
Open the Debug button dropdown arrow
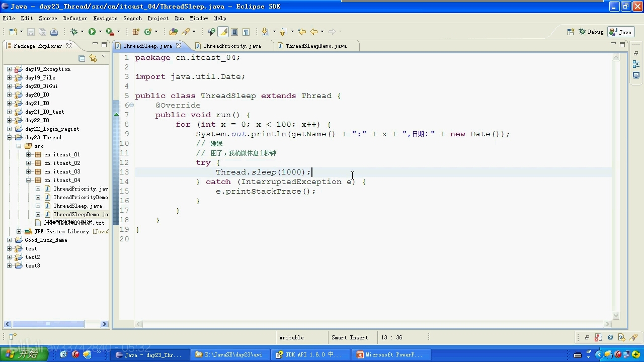click(x=82, y=32)
